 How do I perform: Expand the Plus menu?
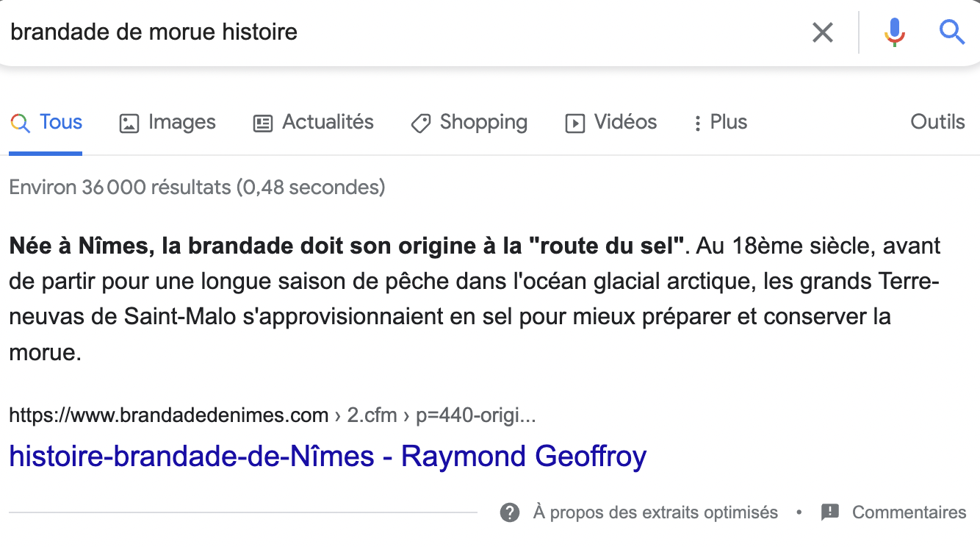click(720, 122)
